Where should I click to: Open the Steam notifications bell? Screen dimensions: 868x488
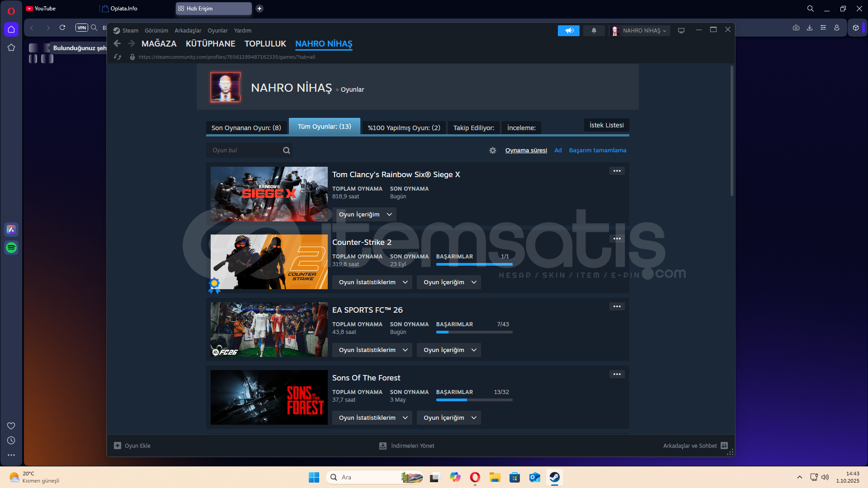594,31
